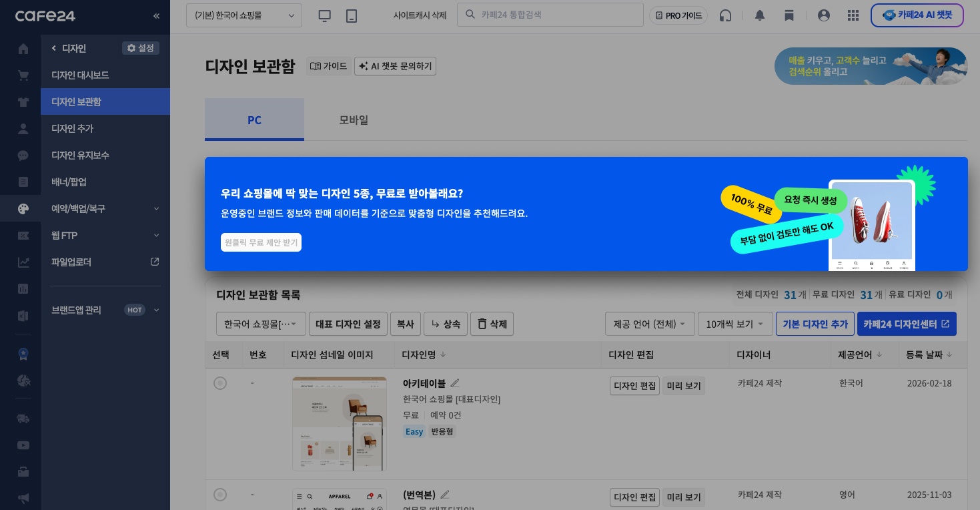Screen dimensions: 980x510
Task: Open the notification bell icon
Action: [x=759, y=15]
